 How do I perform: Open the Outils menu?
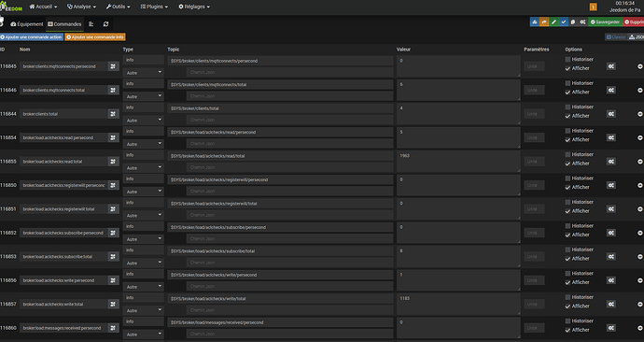pos(118,7)
